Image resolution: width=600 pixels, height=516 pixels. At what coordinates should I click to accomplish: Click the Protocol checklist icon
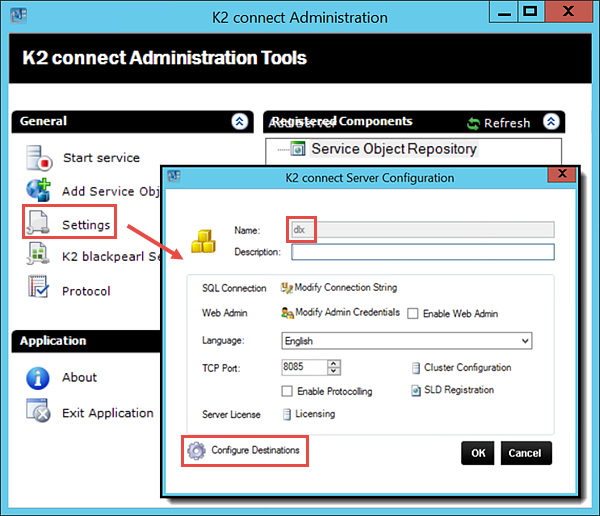(x=38, y=286)
